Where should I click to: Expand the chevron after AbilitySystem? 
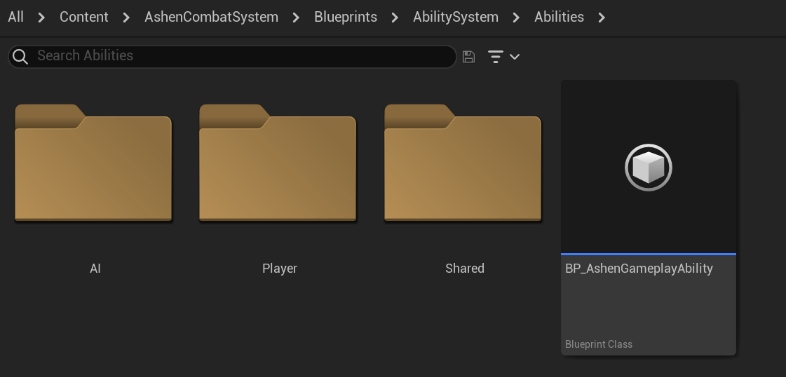click(516, 18)
